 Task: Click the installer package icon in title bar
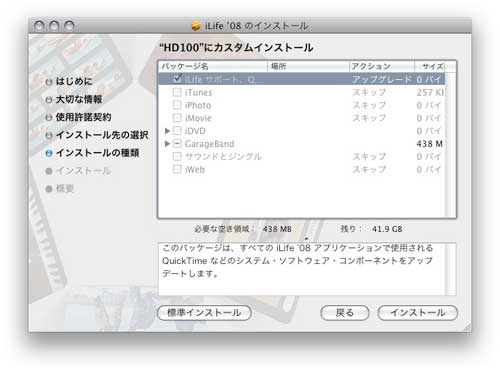coord(196,26)
